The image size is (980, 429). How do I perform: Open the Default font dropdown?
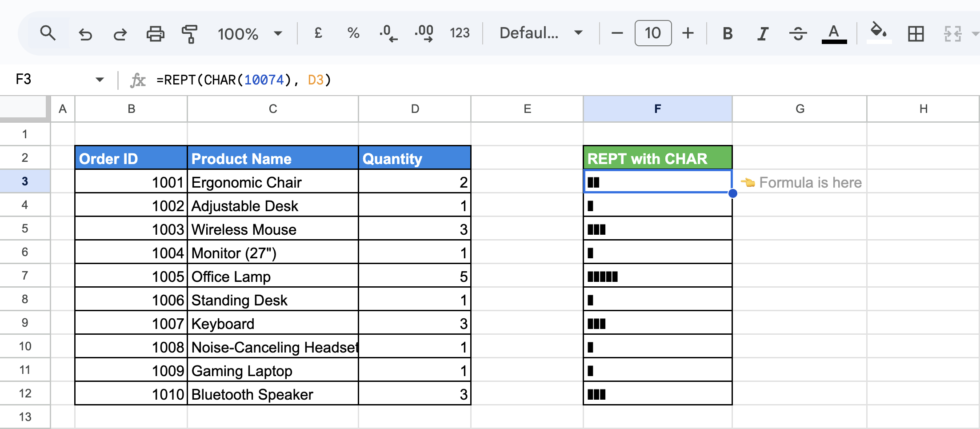pos(541,33)
